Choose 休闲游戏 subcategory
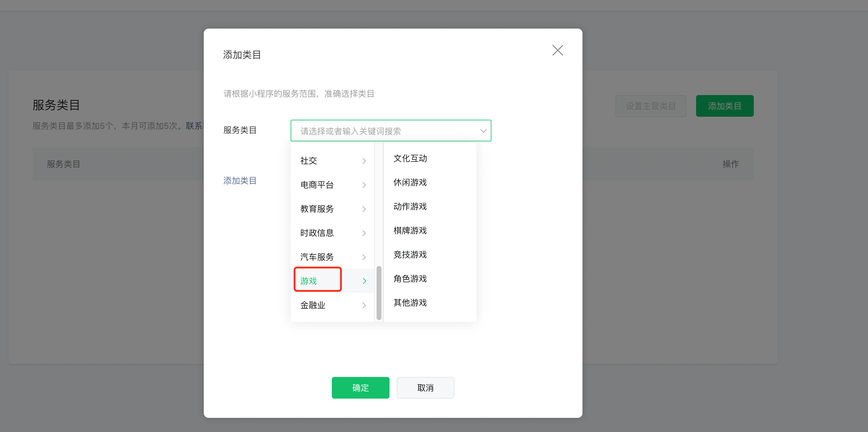The image size is (868, 432). pyautogui.click(x=410, y=182)
